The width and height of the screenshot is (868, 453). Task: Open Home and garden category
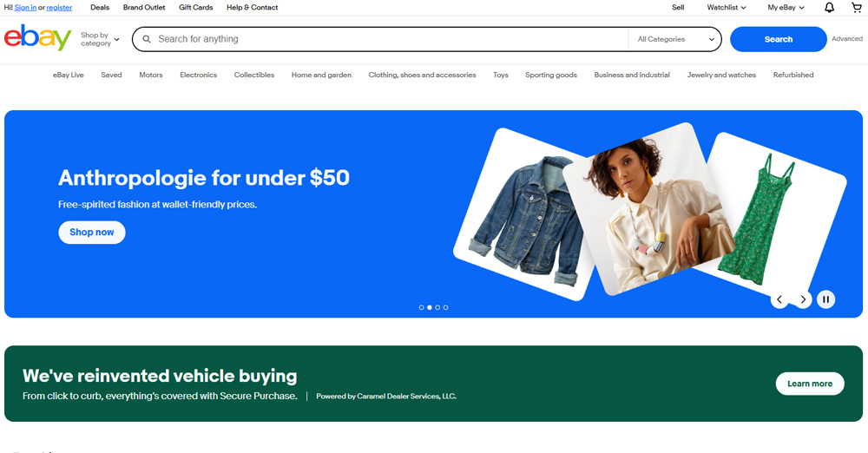tap(321, 75)
